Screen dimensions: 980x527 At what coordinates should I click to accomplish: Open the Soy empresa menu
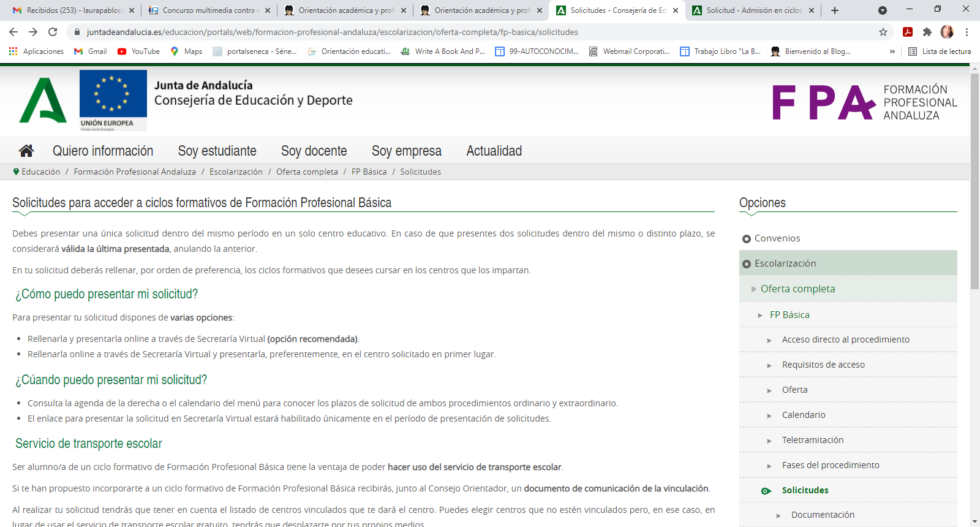pos(407,151)
